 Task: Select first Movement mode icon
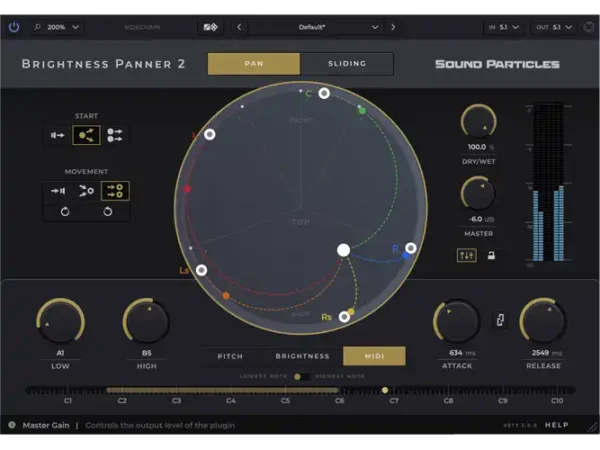tap(58, 191)
